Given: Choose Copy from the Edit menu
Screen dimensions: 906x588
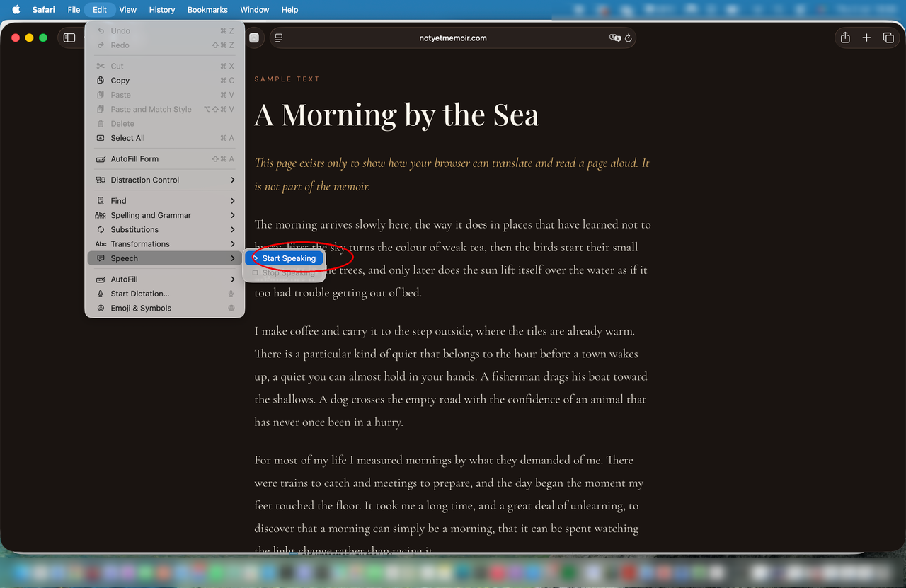Looking at the screenshot, I should point(165,81).
